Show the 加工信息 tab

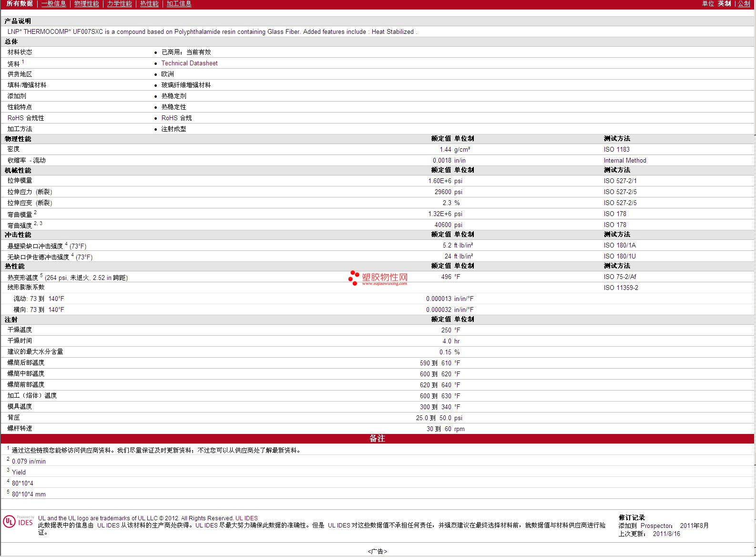179,4
